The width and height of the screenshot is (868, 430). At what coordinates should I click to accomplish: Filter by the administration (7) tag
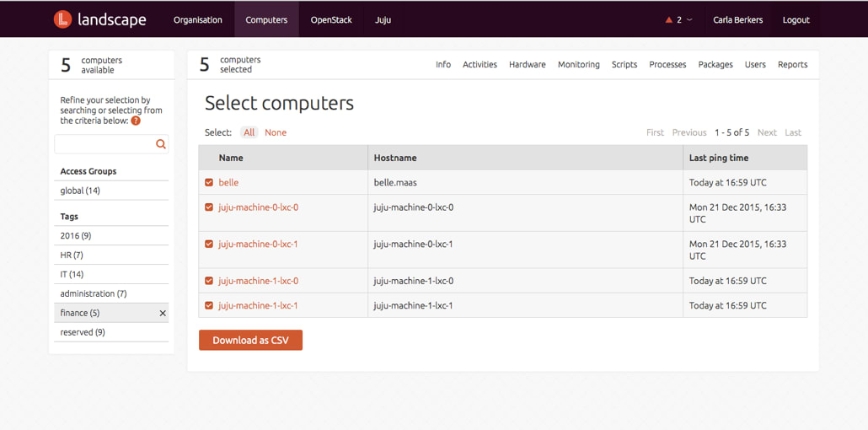pos(94,293)
